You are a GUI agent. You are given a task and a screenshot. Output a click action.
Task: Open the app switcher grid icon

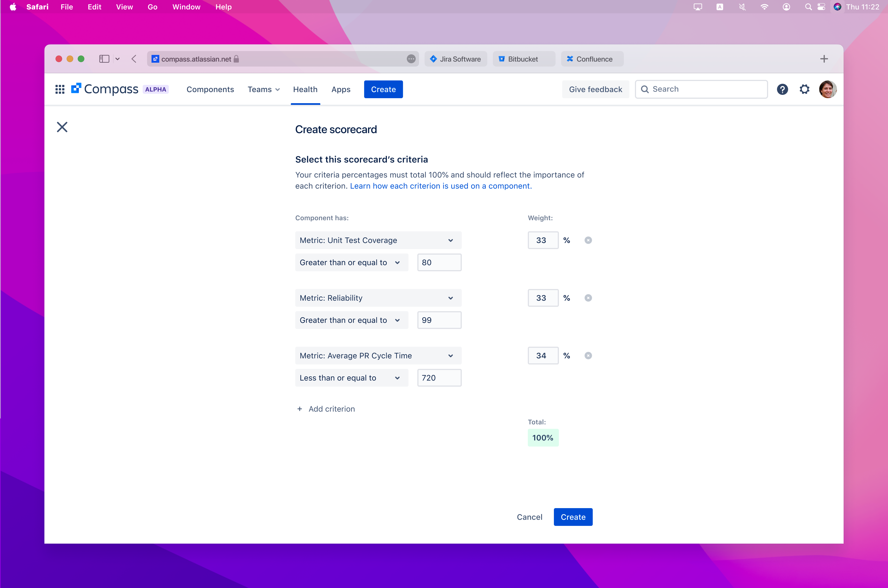click(x=60, y=89)
